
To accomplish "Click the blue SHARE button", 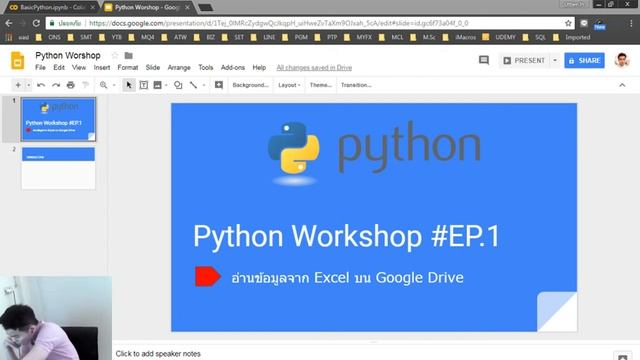I will click(x=584, y=60).
